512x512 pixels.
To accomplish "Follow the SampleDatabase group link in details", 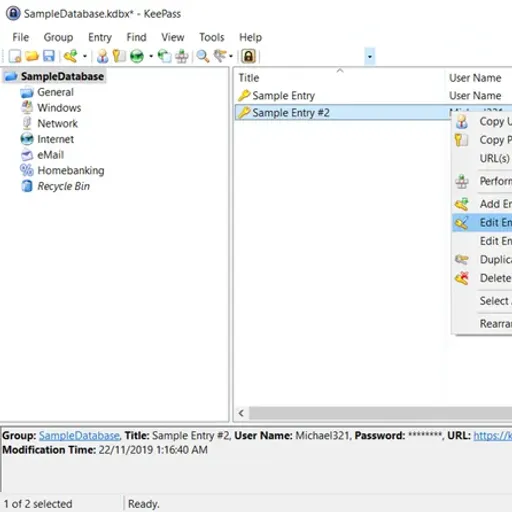I will [79, 435].
